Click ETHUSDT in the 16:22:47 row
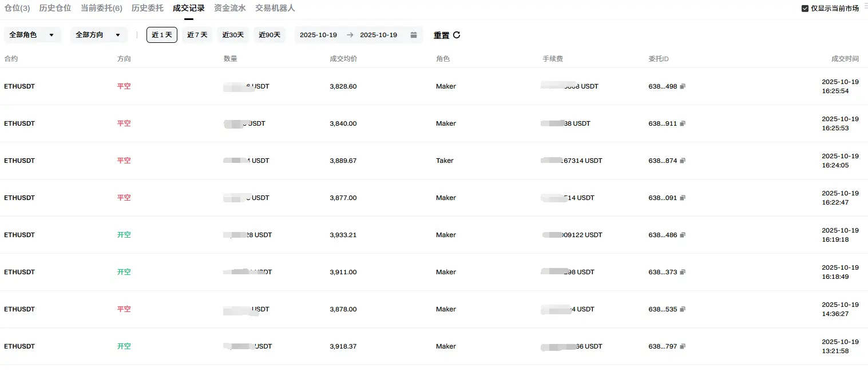The height and width of the screenshot is (372, 868). [x=19, y=198]
